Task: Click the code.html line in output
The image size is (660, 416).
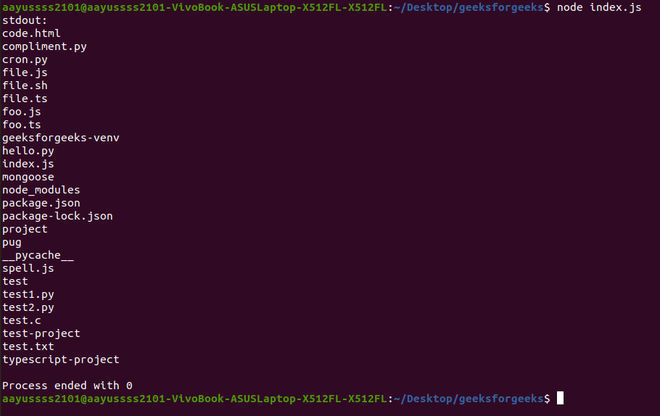Action: coord(31,33)
